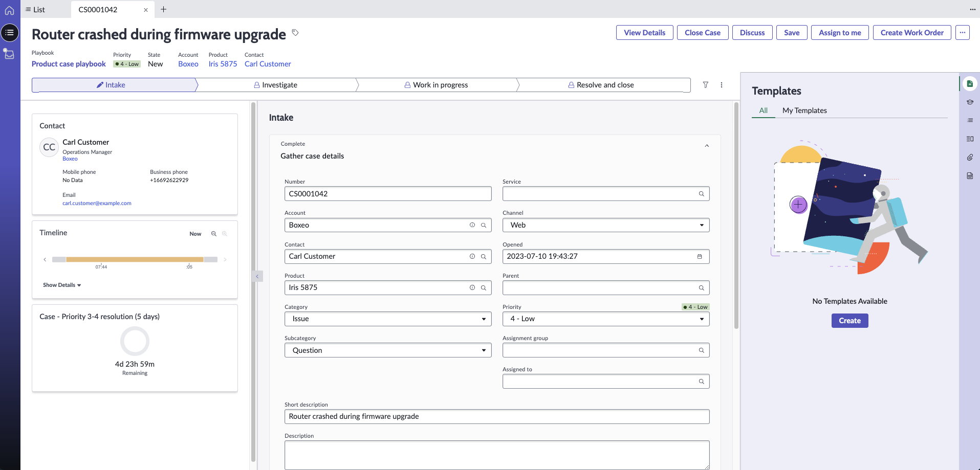
Task: Add template via purple plus circle
Action: pos(798,205)
